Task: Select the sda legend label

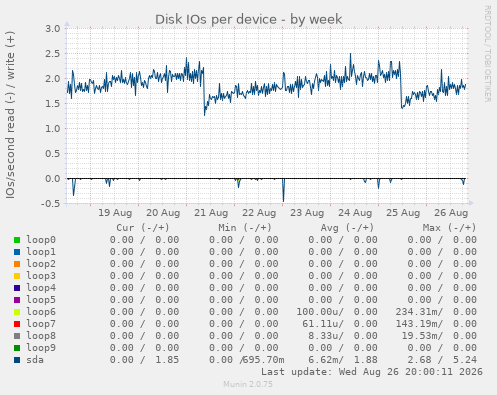Action: (x=35, y=360)
